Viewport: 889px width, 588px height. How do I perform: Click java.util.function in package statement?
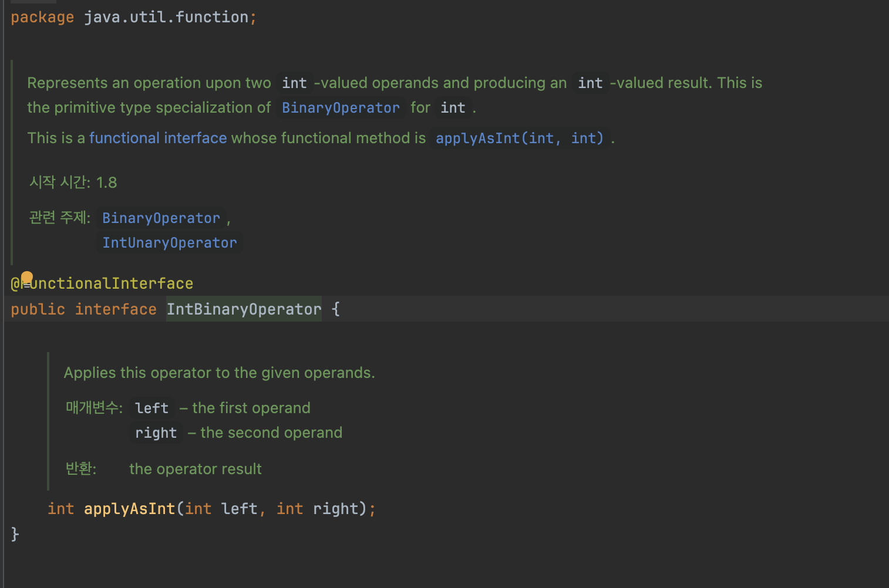click(x=166, y=18)
